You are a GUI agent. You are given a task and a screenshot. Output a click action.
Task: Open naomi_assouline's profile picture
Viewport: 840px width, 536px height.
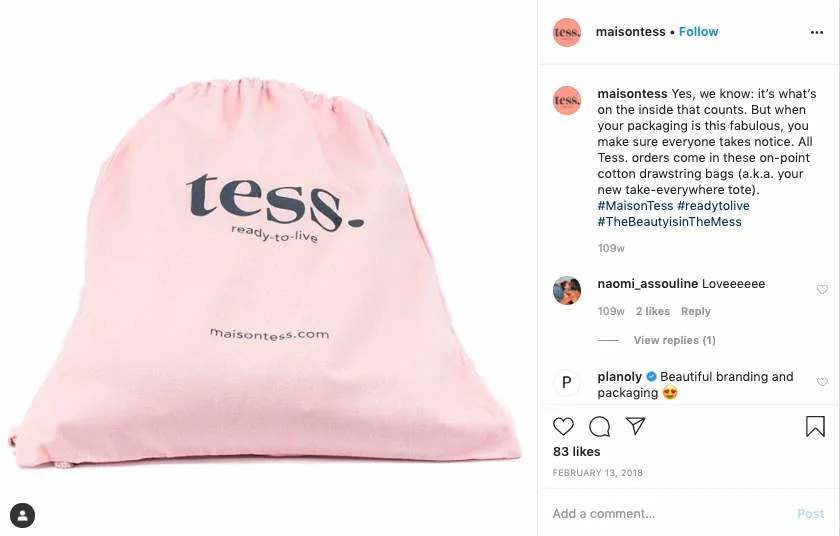tap(567, 290)
